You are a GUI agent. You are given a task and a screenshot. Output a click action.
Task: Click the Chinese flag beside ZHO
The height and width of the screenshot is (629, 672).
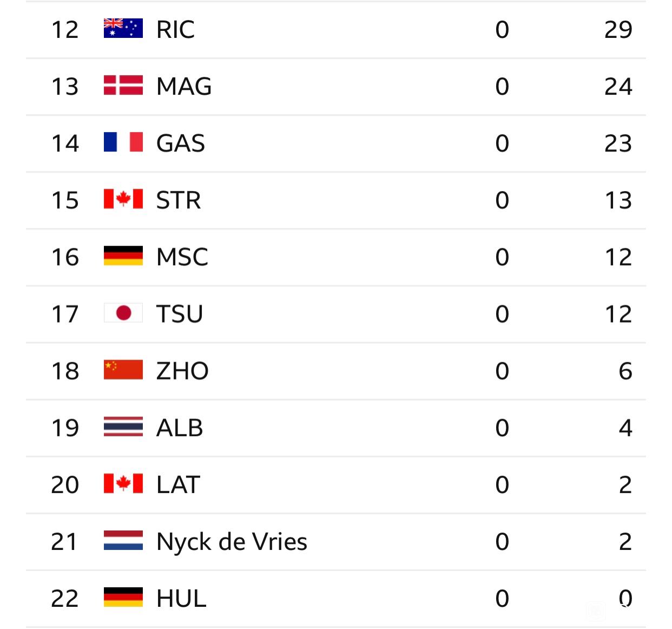(x=123, y=370)
